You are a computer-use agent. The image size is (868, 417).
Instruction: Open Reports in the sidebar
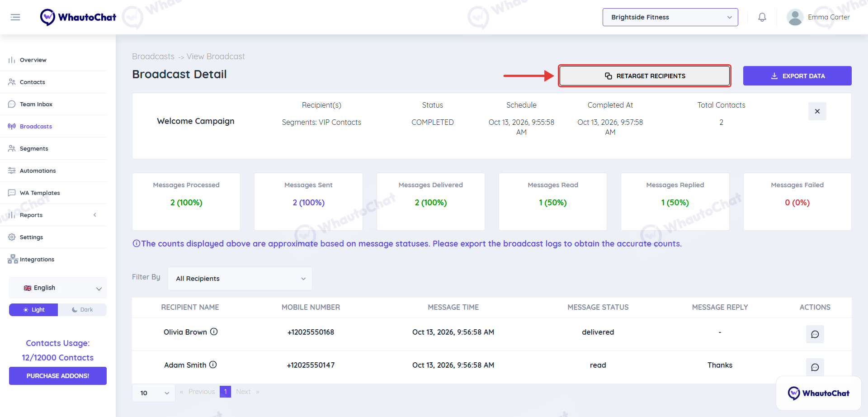pos(31,215)
